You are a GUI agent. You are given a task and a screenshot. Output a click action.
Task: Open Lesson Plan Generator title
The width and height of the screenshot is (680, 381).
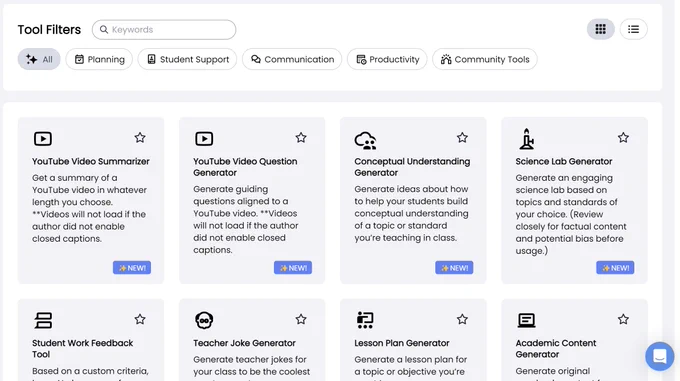pos(402,343)
